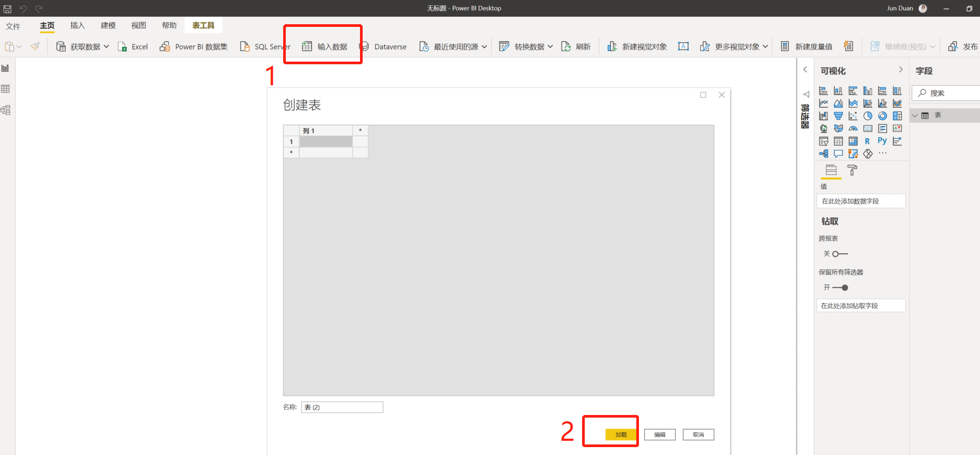Collapse the 表 table in Fields pane
Viewport: 980px width, 455px height.
(915, 115)
